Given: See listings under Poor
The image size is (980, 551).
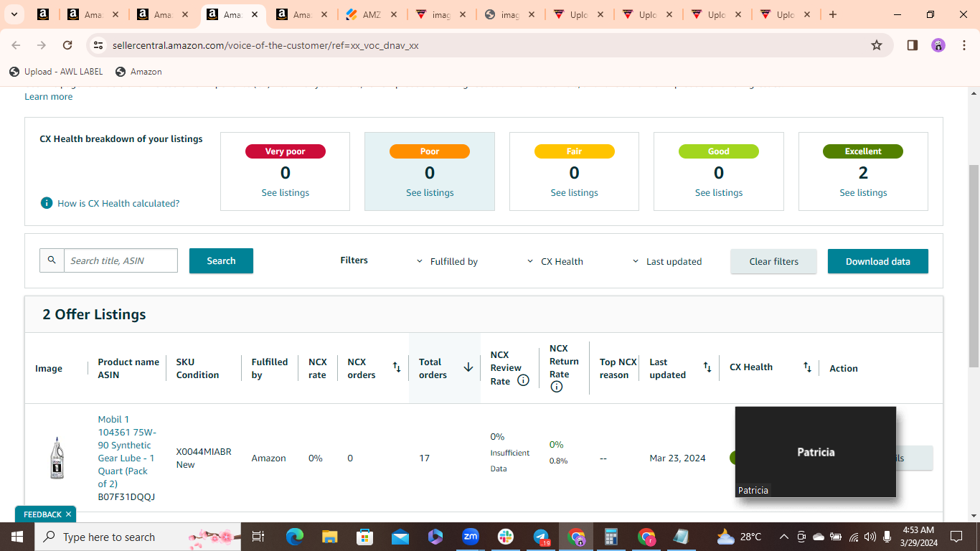Looking at the screenshot, I should (x=430, y=193).
